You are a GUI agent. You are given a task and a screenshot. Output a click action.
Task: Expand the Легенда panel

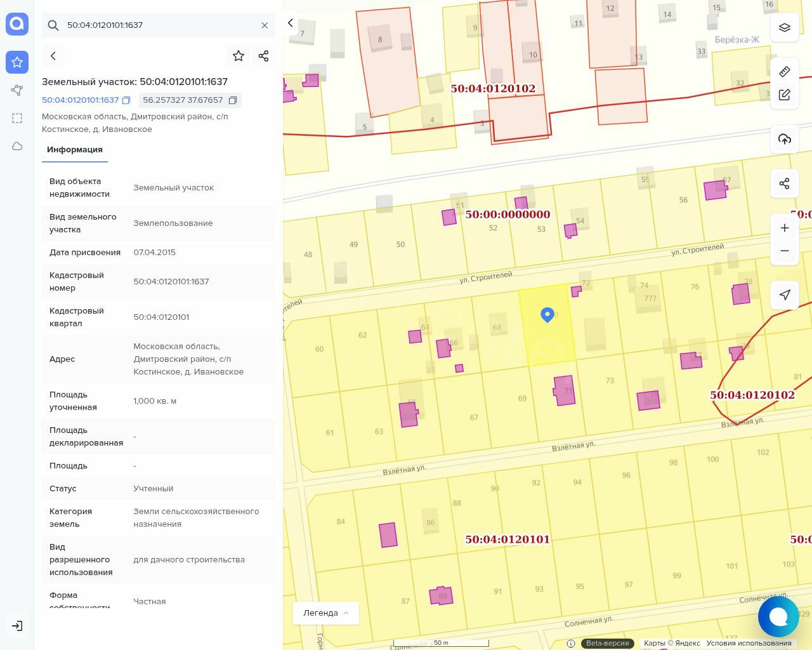pos(326,613)
